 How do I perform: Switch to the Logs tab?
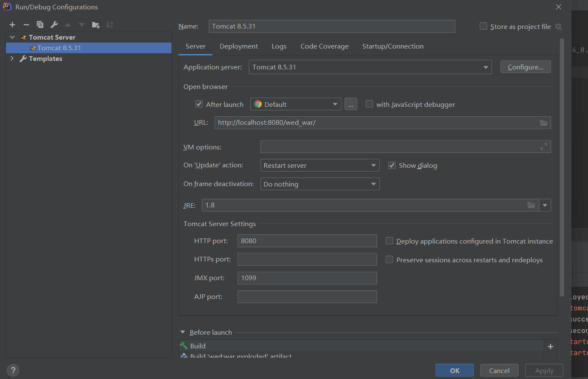[x=279, y=46]
